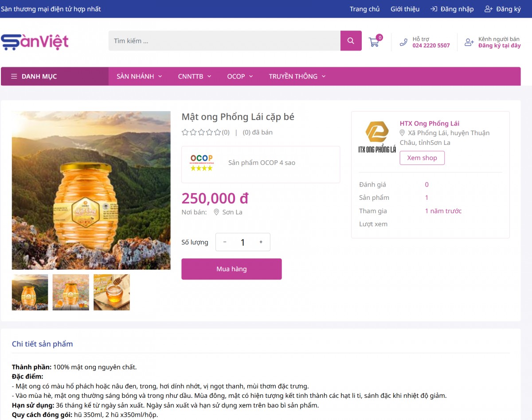The height and width of the screenshot is (420, 532).
Task: Go to Đăng nhập login link
Action: click(x=452, y=9)
